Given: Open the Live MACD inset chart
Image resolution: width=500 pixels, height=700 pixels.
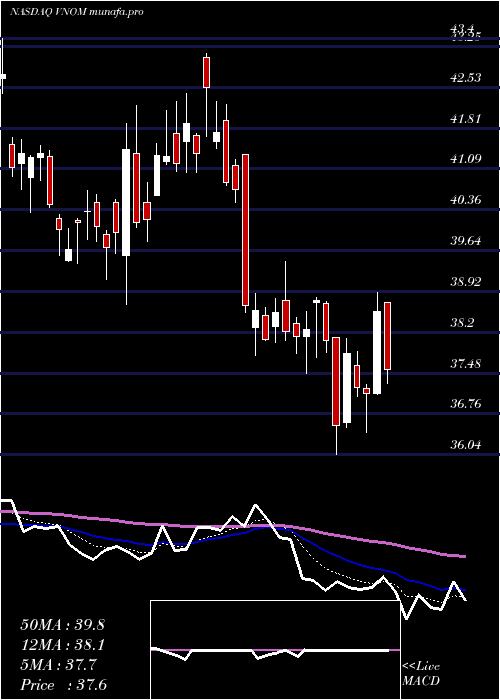Looking at the screenshot, I should pyautogui.click(x=275, y=650).
